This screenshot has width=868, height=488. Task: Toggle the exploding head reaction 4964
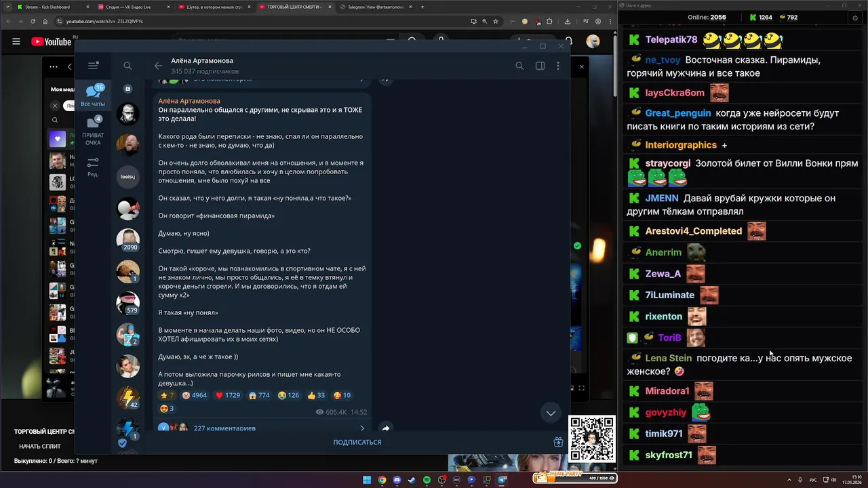point(195,395)
